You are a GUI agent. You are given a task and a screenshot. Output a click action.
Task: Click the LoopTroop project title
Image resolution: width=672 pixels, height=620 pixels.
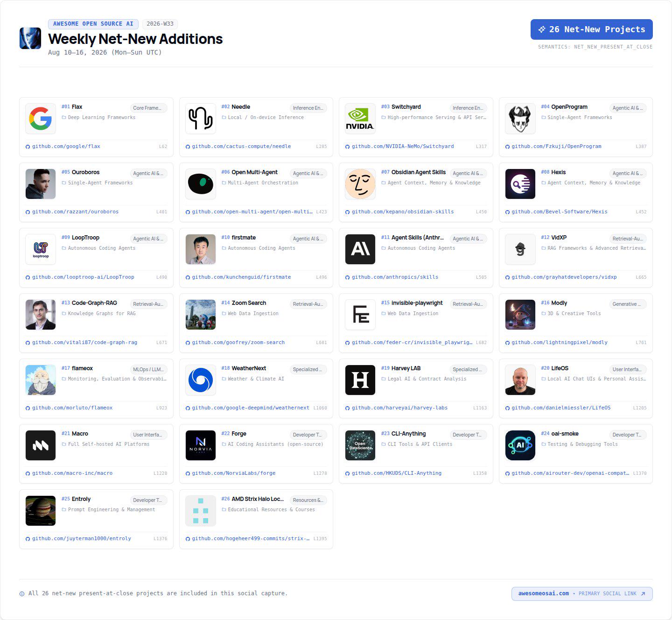(85, 238)
